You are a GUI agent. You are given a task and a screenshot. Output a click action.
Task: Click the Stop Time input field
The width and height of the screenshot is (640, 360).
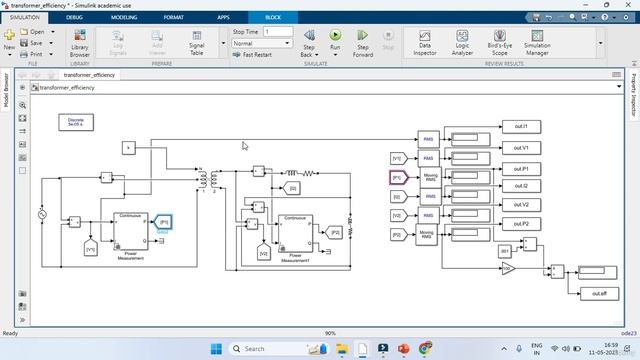(x=278, y=31)
